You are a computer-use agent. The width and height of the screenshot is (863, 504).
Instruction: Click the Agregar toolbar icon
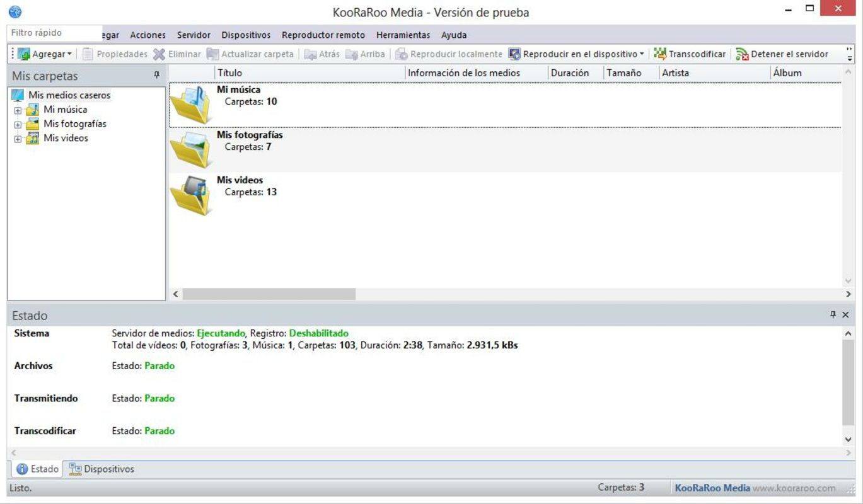tap(24, 54)
